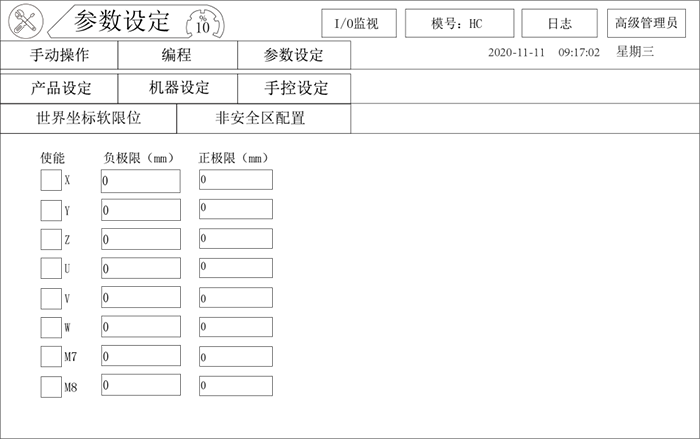The width and height of the screenshot is (700, 439).
Task: Tick the V axis enable checkbox
Action: click(51, 298)
